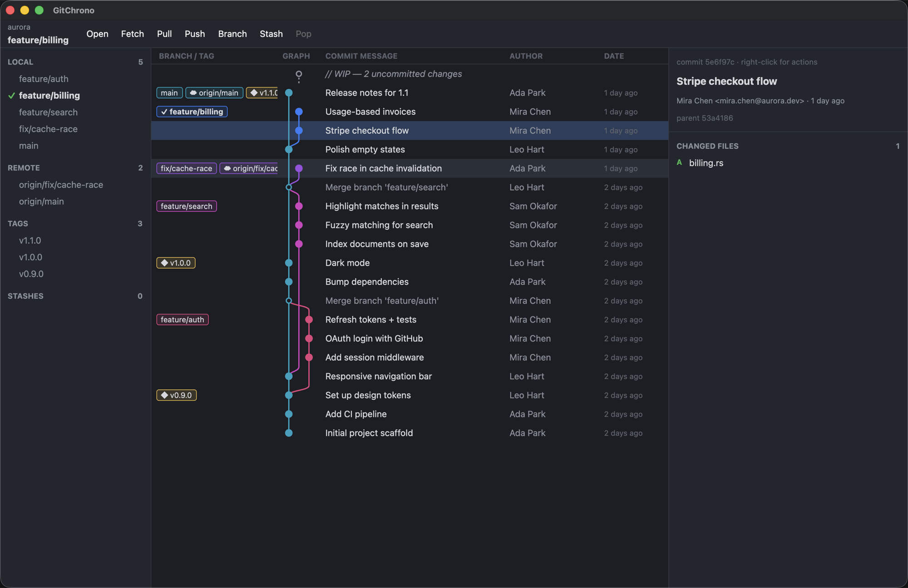Screen dimensions: 908x588
Task: Click the Highlight matches in results graph node
Action: (299, 206)
